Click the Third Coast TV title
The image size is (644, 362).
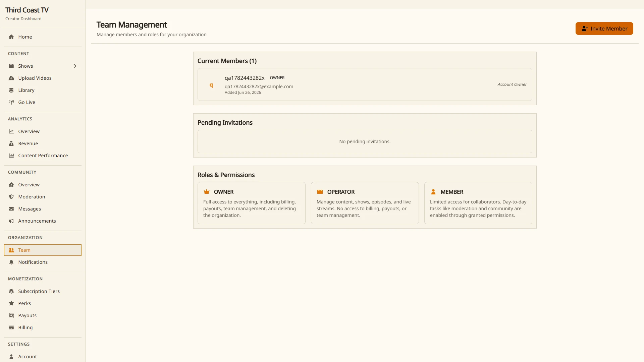coord(27,10)
